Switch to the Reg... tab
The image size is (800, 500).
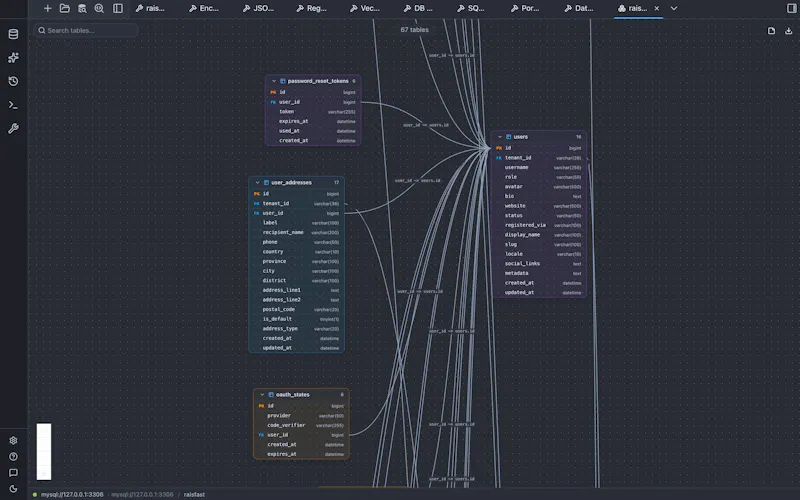(x=311, y=8)
